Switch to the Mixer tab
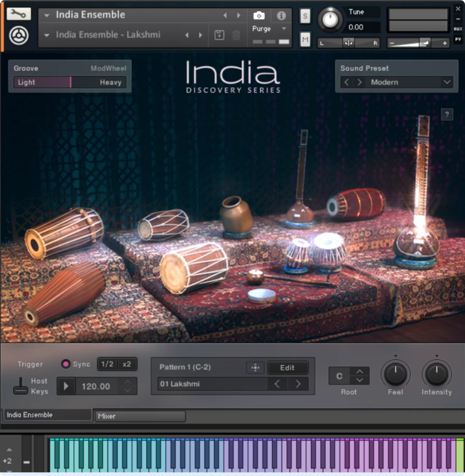Screen dimensions: 465x476 140,416
